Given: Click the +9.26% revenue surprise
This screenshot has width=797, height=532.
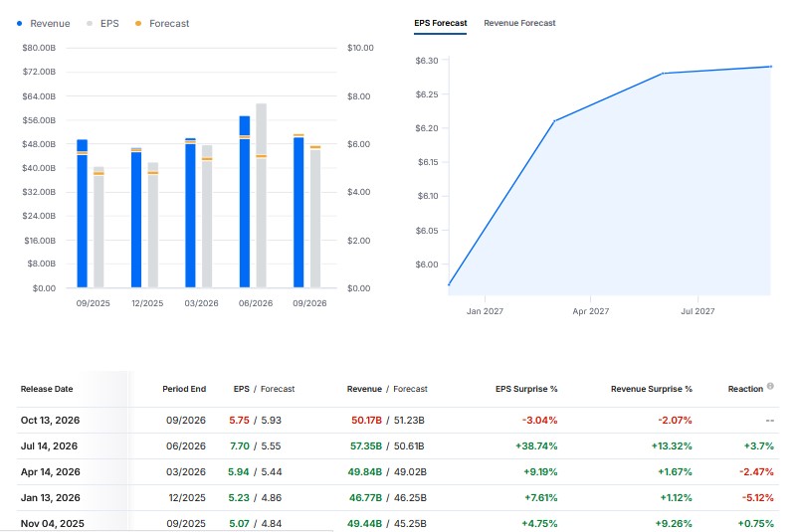Looking at the screenshot, I should pos(674,523).
